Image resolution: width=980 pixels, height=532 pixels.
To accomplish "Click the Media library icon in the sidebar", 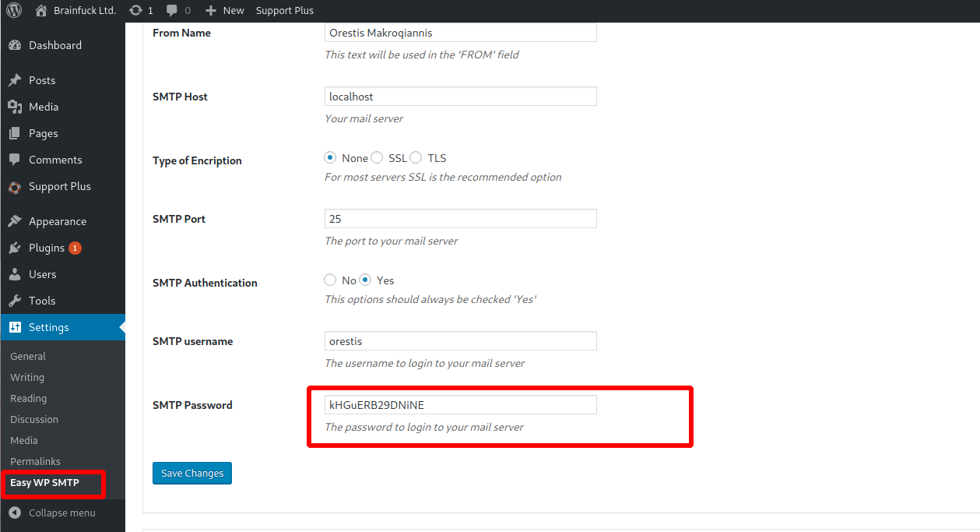I will coord(15,107).
